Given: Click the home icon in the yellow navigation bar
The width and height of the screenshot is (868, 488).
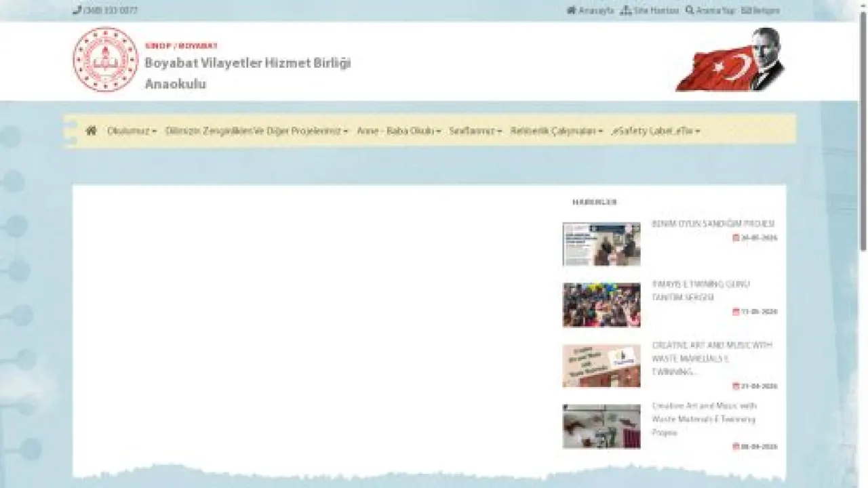Looking at the screenshot, I should (92, 131).
